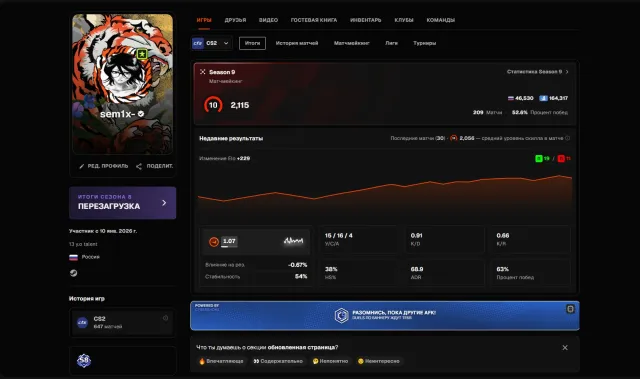The width and height of the screenshot is (640, 379).
Task: Switch to the Видео tab
Action: [268, 20]
